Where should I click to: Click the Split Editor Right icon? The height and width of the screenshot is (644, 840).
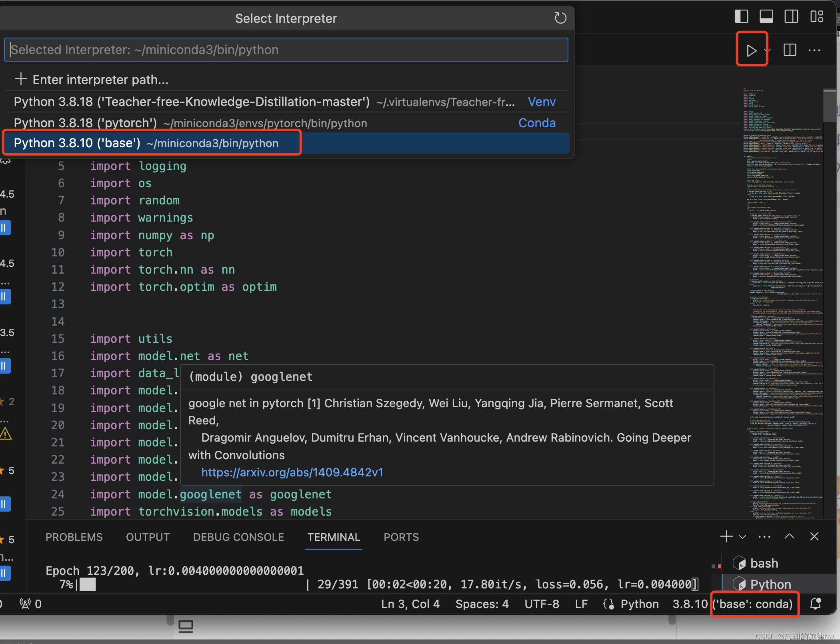pyautogui.click(x=790, y=50)
